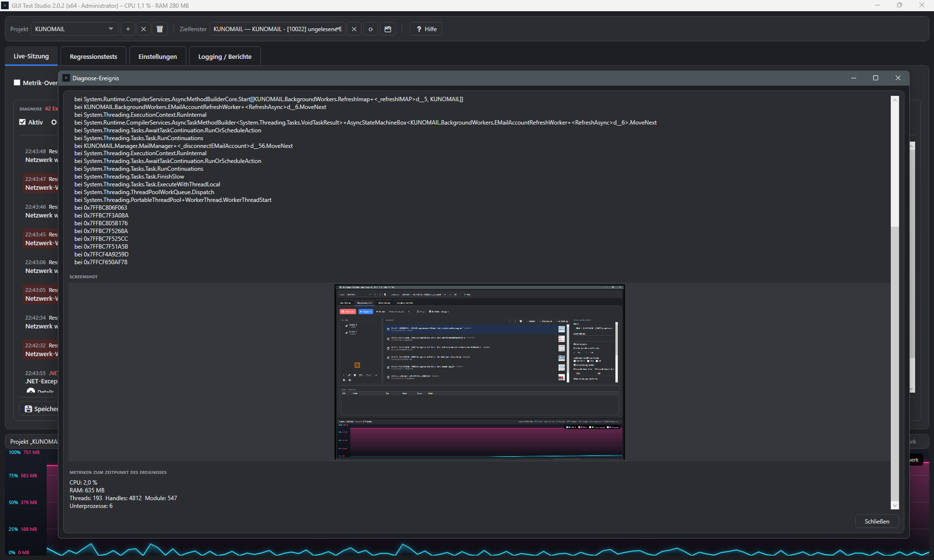Click the 'RAM: 635 MB' metric line
Viewport: 934px width, 560px height.
[x=87, y=490]
